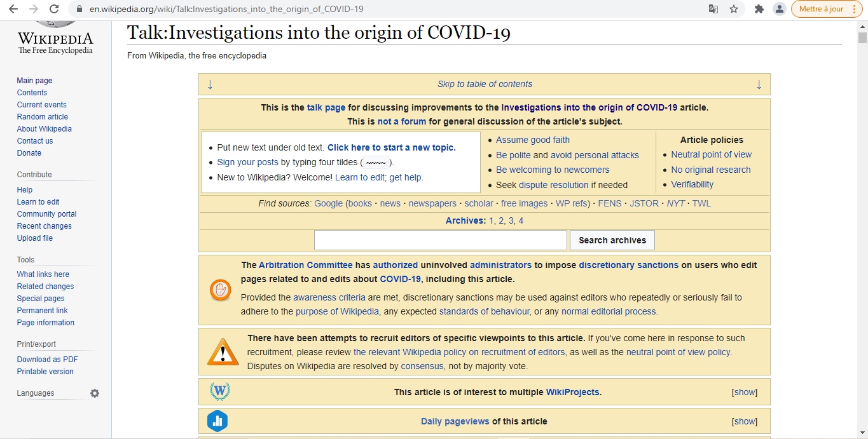This screenshot has width=868, height=439.
Task: Open the Sign your posts link
Action: coord(248,163)
